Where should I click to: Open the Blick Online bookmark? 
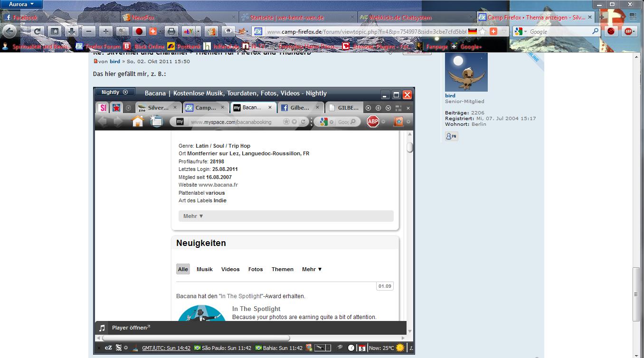coord(144,47)
